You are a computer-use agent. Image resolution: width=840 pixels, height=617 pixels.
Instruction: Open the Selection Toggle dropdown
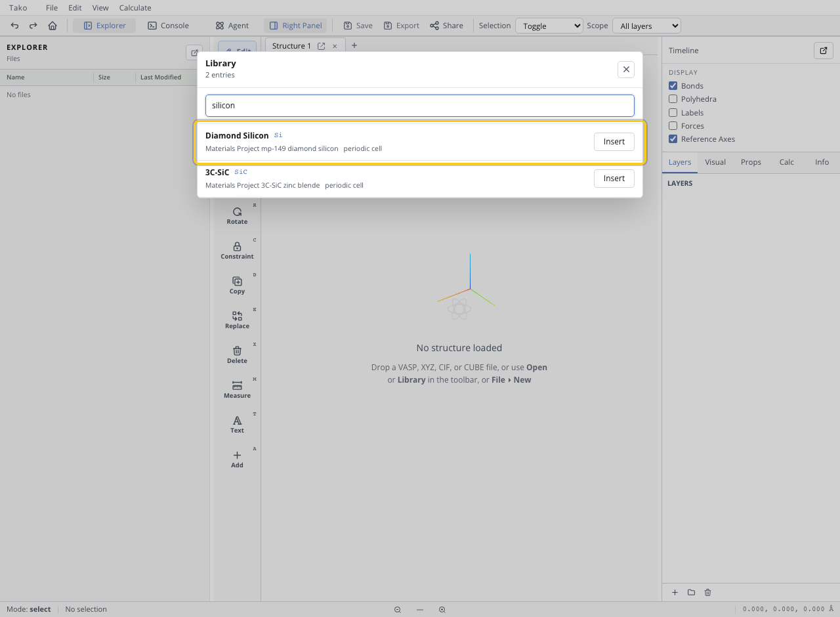click(549, 26)
